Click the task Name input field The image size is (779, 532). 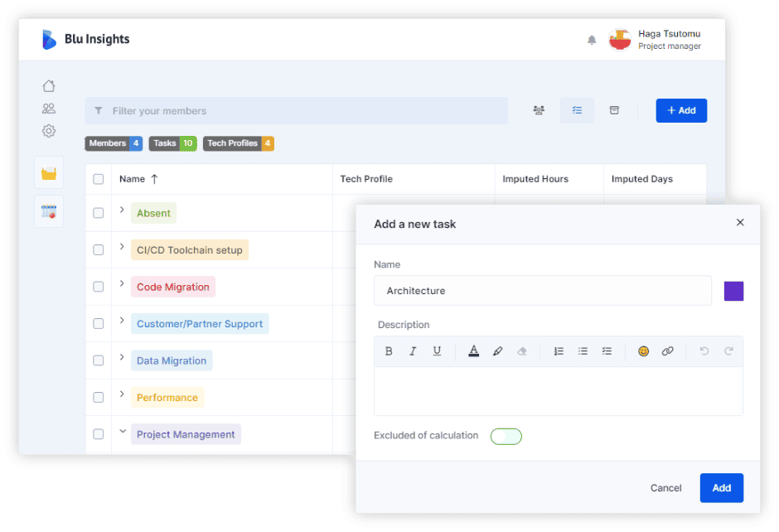coord(543,291)
